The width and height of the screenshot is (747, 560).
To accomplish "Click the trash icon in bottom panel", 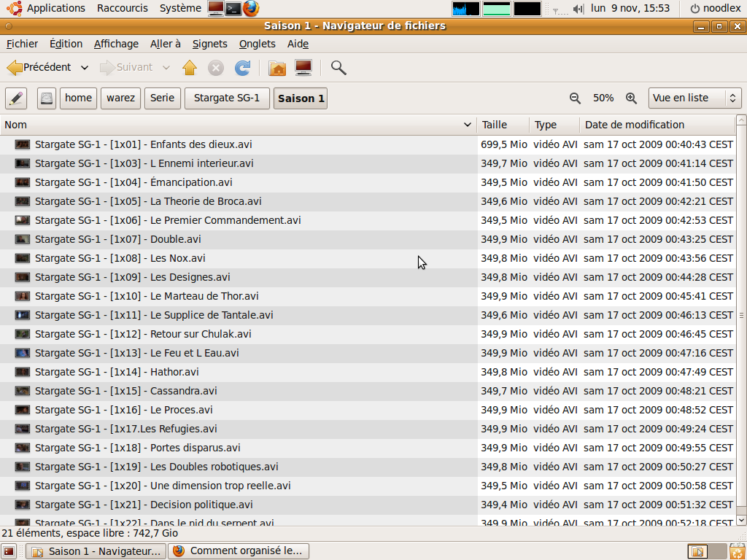I will coord(738,551).
